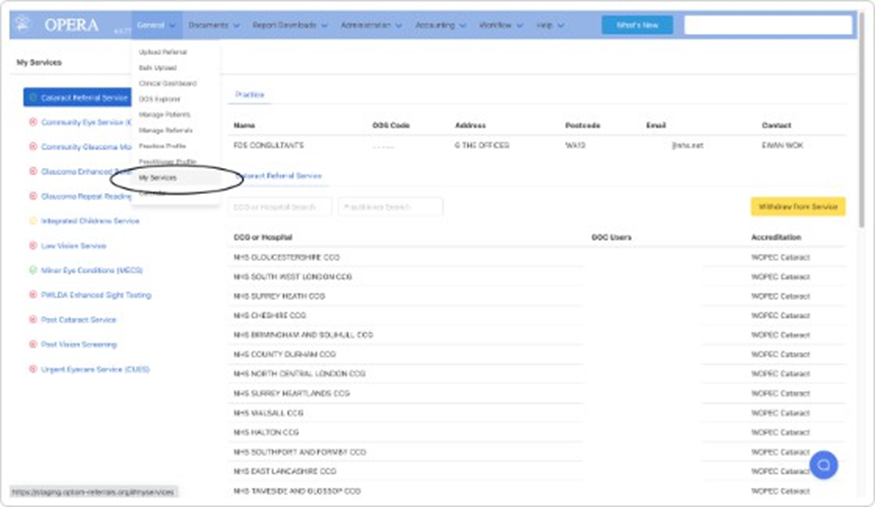875x507 pixels.
Task: Choose Manage Patients in General menu
Action: tap(165, 114)
